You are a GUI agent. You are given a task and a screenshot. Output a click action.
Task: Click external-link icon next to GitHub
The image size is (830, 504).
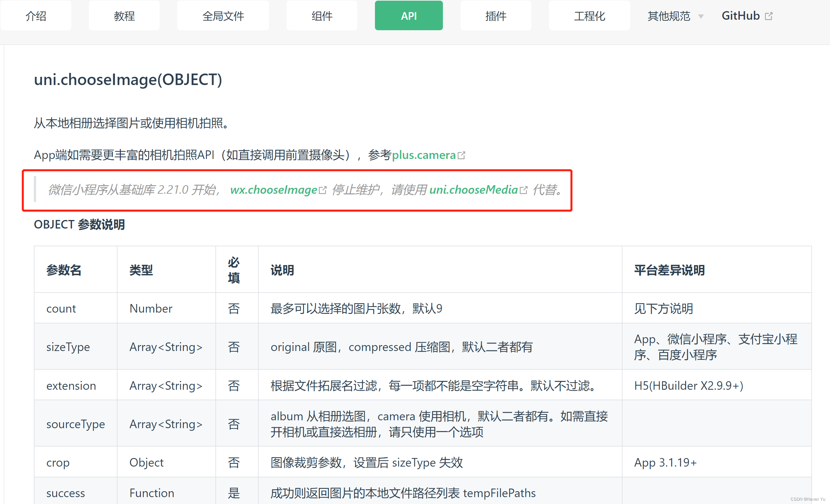(769, 16)
